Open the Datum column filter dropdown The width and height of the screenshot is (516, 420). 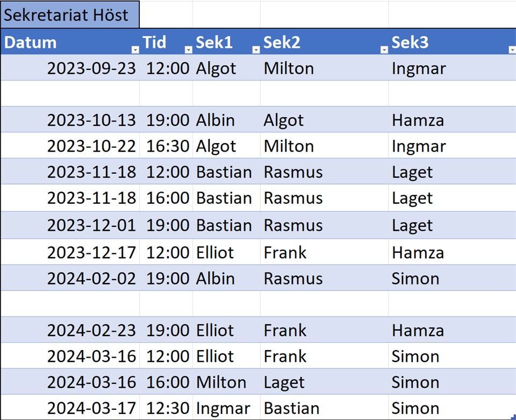(x=135, y=49)
